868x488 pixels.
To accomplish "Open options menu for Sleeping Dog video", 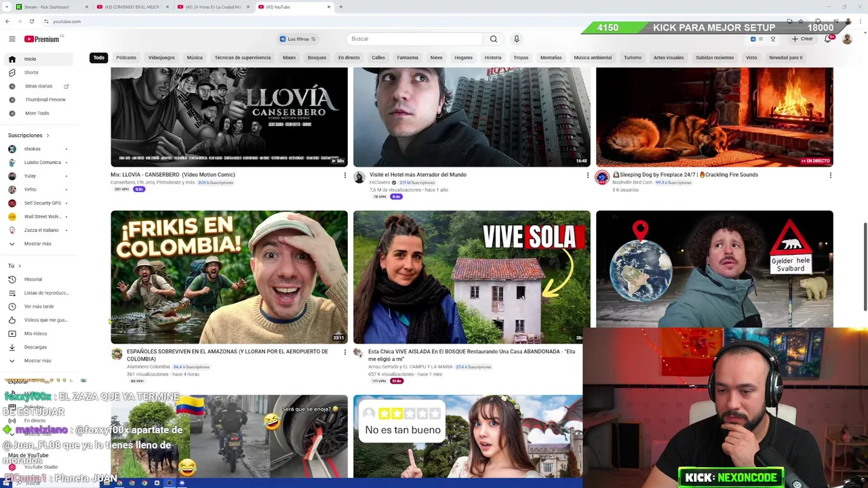I will (x=830, y=176).
